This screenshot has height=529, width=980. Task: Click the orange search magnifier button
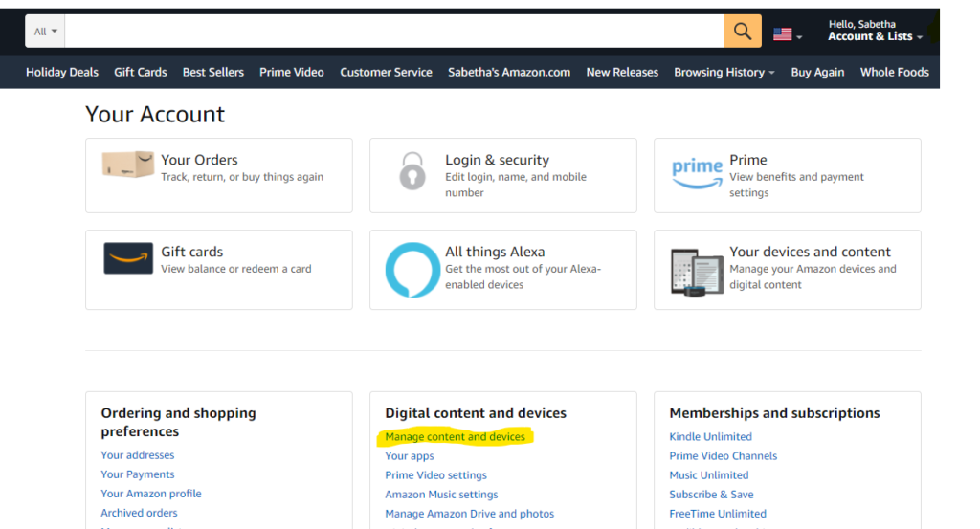(743, 32)
